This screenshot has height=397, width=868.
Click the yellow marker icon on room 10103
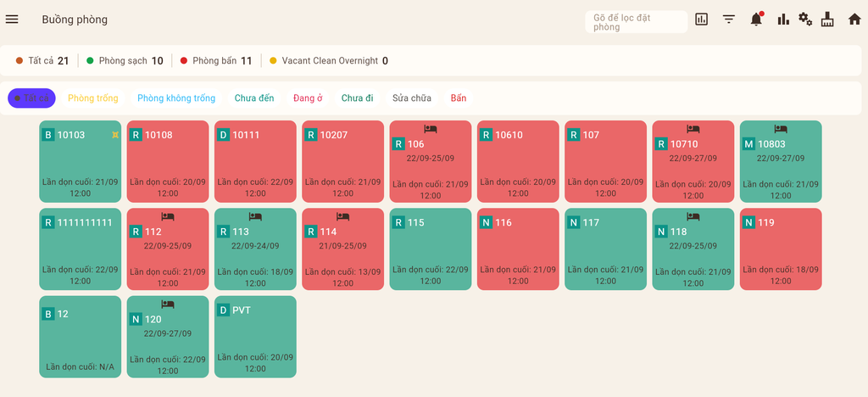point(115,135)
